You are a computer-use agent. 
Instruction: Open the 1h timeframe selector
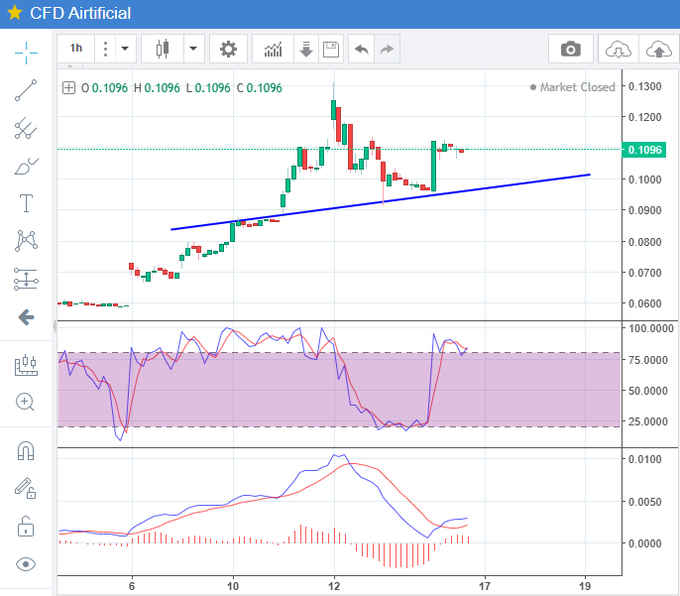[76, 48]
